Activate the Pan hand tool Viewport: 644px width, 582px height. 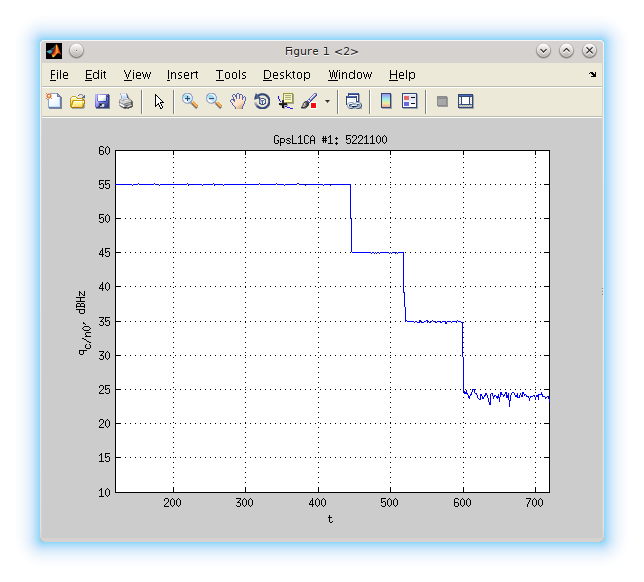pyautogui.click(x=238, y=101)
